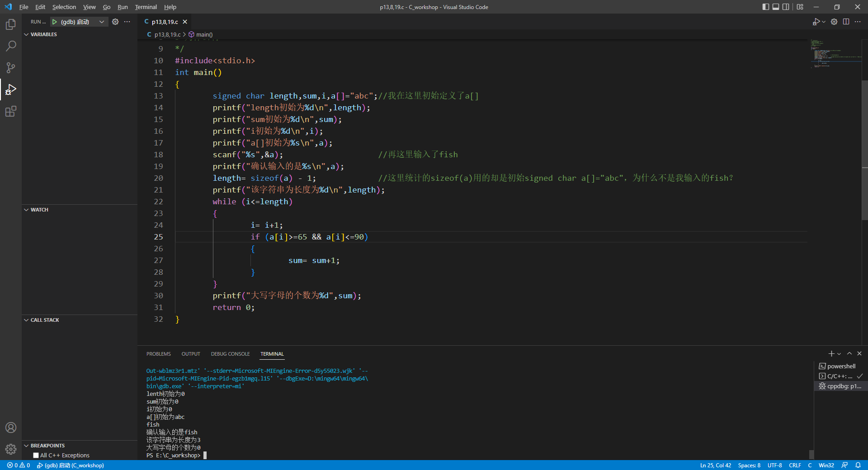Viewport: 868px width, 470px height.
Task: Start debugging with green play arrow
Action: (x=55, y=22)
